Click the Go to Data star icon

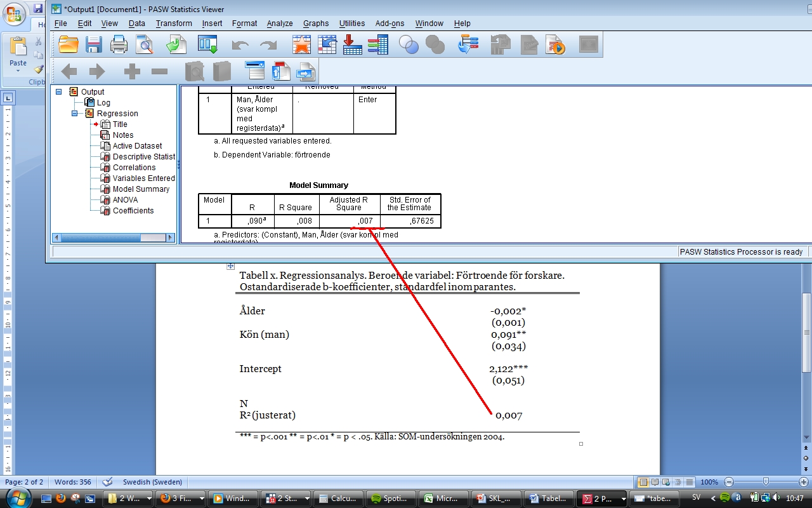click(x=301, y=44)
